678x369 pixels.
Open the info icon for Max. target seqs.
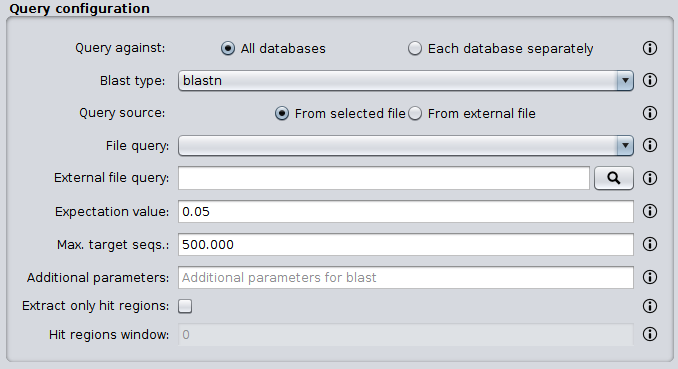[x=649, y=244]
